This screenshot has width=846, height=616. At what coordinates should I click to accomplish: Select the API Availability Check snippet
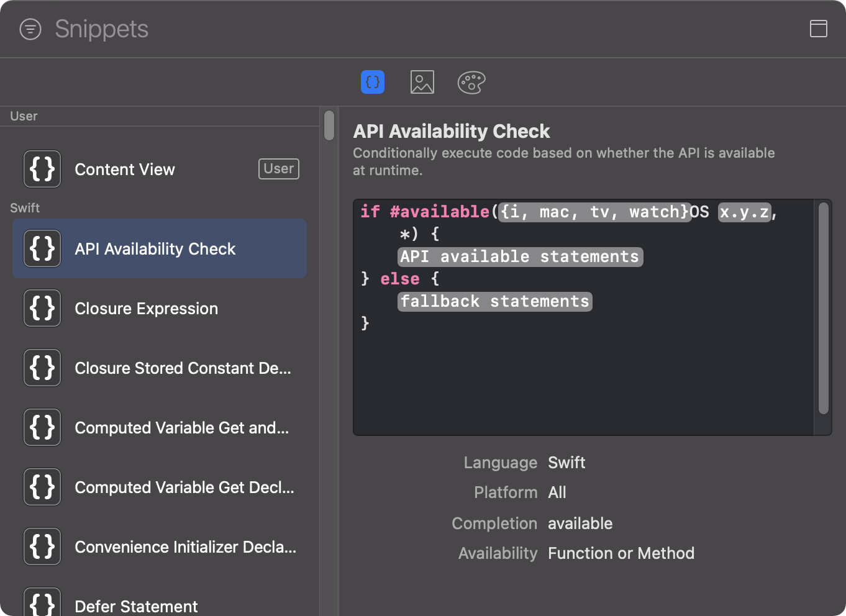point(160,248)
